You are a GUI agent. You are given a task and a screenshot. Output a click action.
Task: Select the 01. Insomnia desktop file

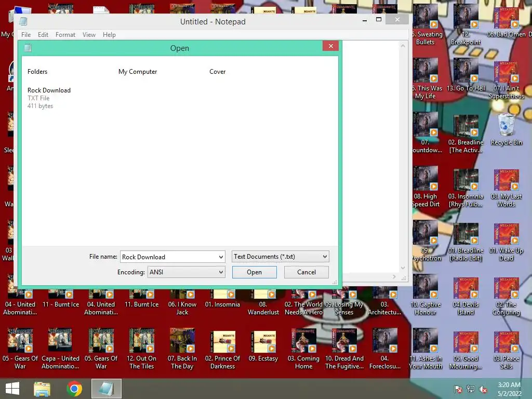222,299
